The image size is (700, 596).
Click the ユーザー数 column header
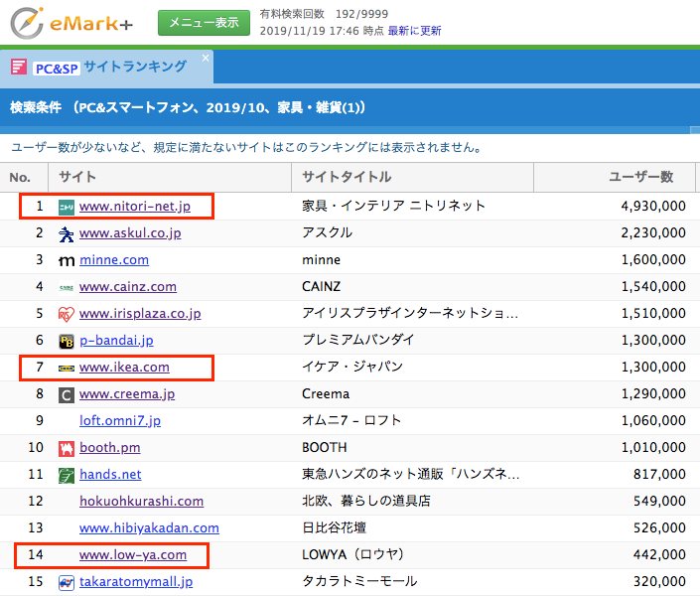[615, 178]
